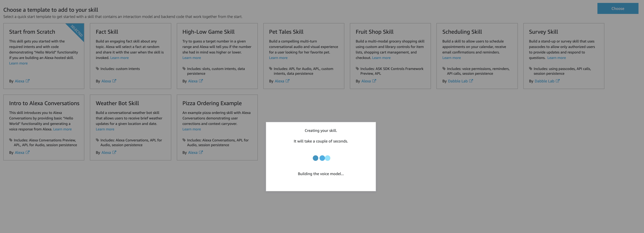Viewport: 644px width, 233px height.
Task: Click external link icon in High-Low Game card
Action: pyautogui.click(x=201, y=81)
